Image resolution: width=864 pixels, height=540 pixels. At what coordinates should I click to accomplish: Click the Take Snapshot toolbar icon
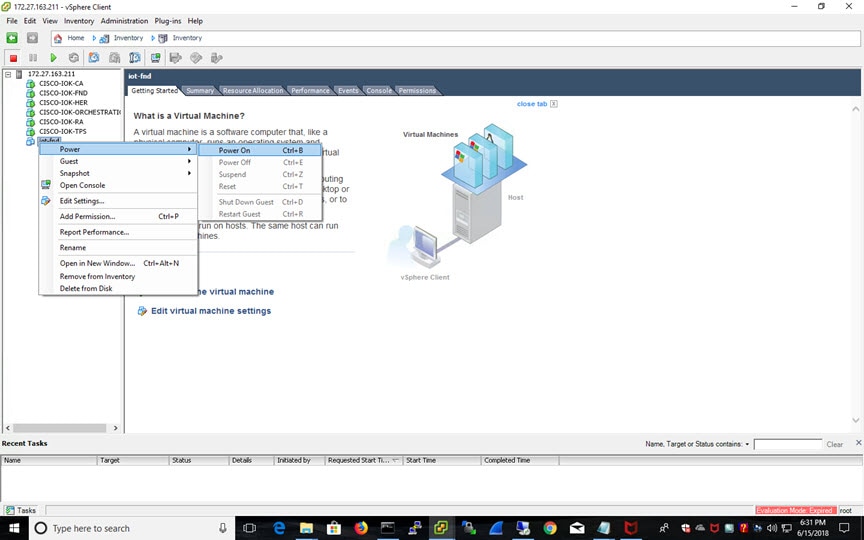pyautogui.click(x=94, y=58)
